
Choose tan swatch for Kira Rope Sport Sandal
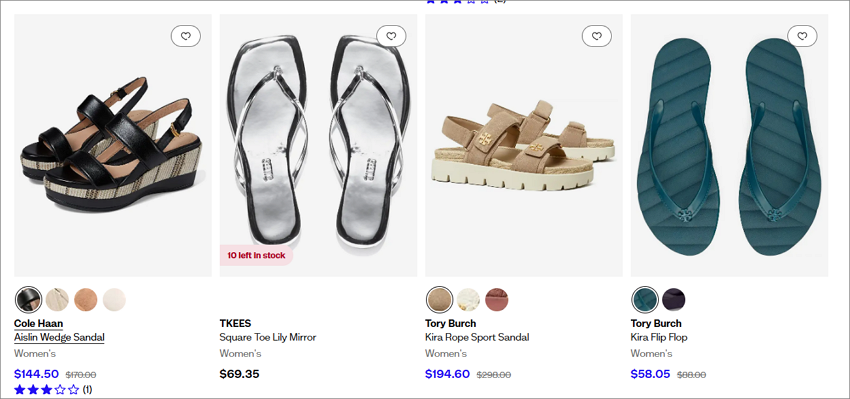point(440,300)
